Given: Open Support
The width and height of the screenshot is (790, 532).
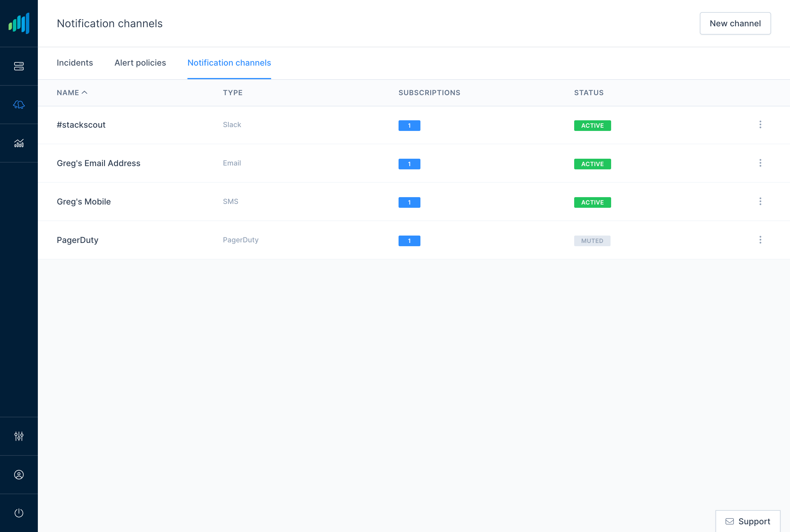Looking at the screenshot, I should pos(748,521).
